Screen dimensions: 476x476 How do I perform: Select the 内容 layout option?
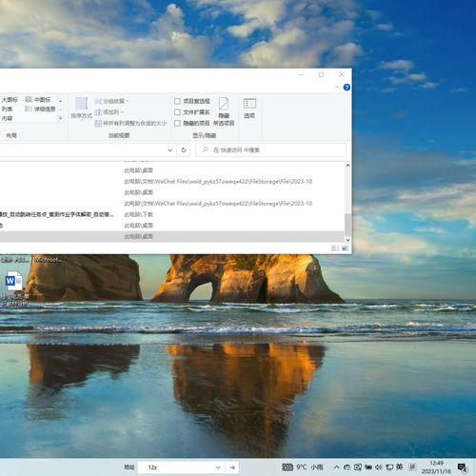tap(7, 118)
